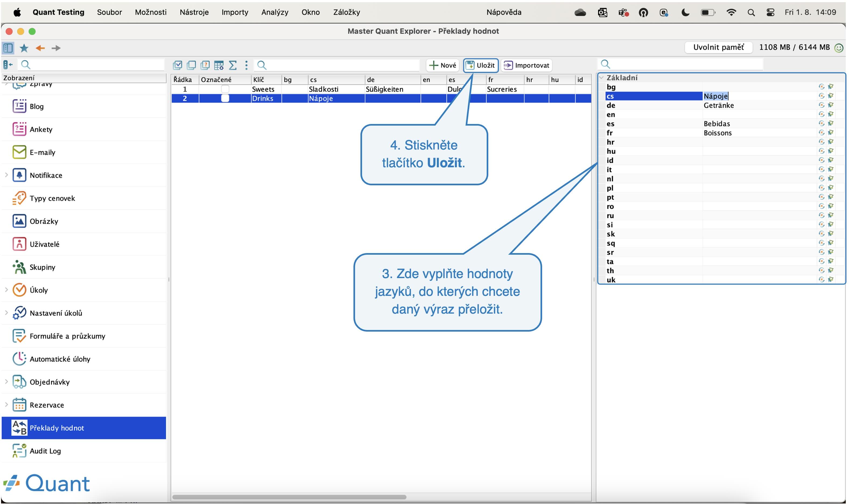
Task: Click the sigma summary icon
Action: pos(233,65)
